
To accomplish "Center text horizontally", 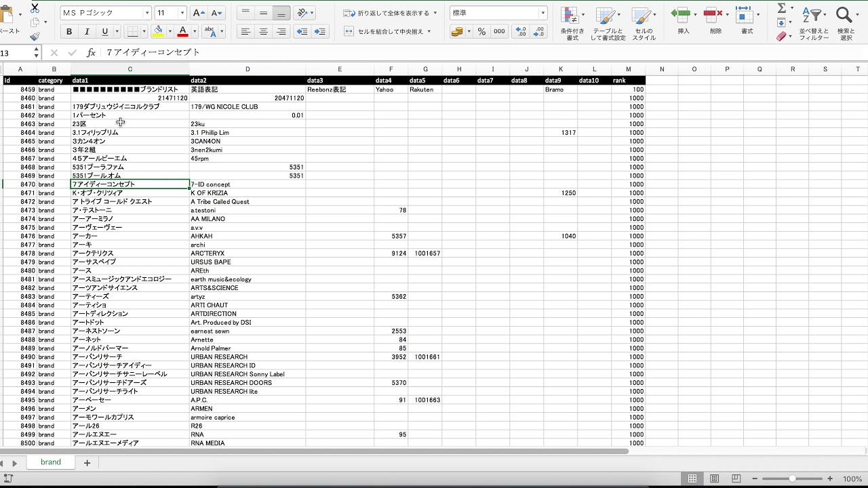I will tap(263, 32).
